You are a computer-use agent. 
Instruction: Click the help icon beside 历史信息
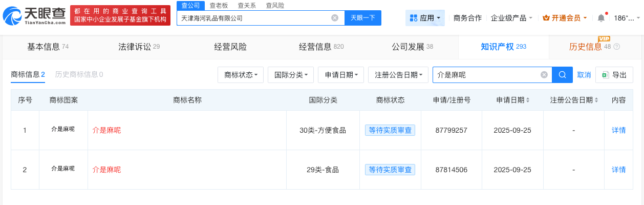pos(616,47)
